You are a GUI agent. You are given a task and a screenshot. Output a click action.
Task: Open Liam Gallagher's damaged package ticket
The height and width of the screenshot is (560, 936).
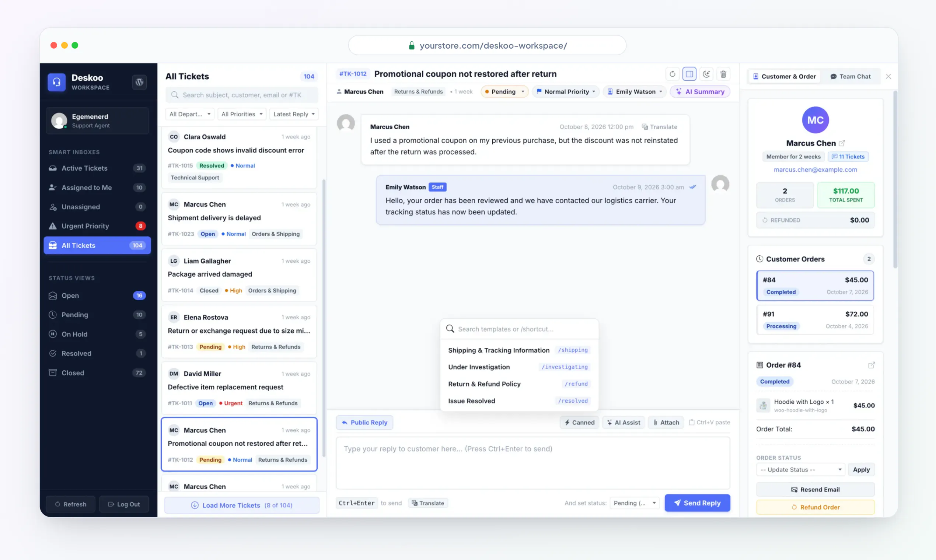[239, 275]
